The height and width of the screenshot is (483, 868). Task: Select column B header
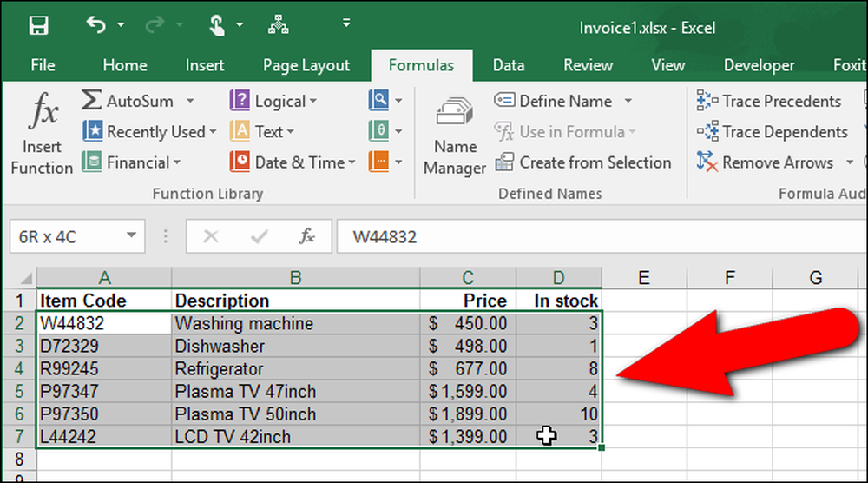point(296,277)
